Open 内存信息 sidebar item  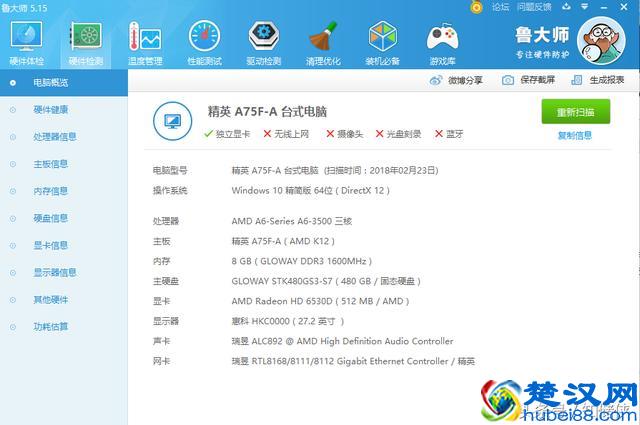[51, 191]
